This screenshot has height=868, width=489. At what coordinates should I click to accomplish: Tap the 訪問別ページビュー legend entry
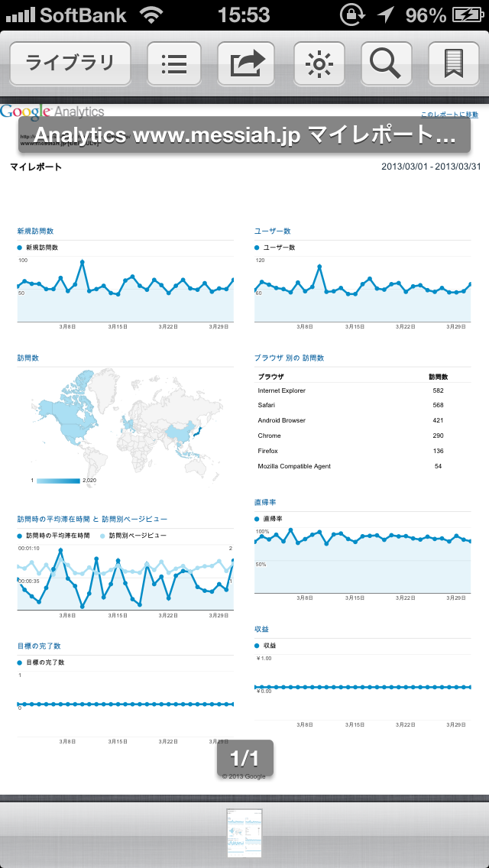133,536
